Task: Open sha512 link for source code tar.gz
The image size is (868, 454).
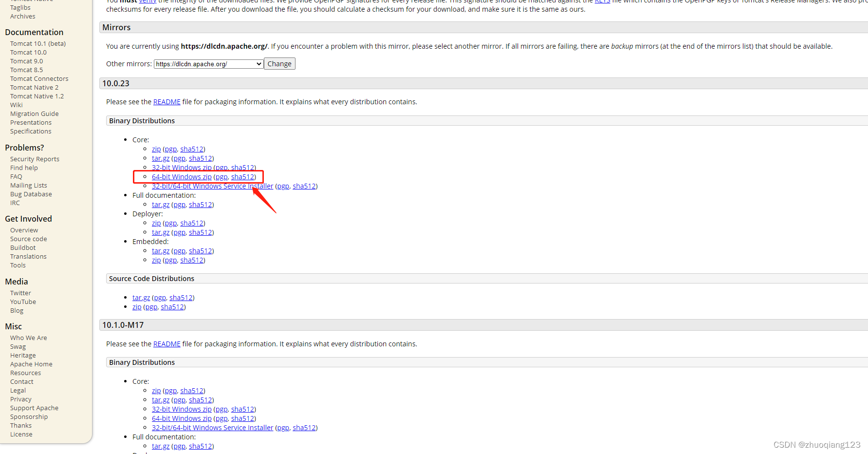Action: [x=181, y=298]
